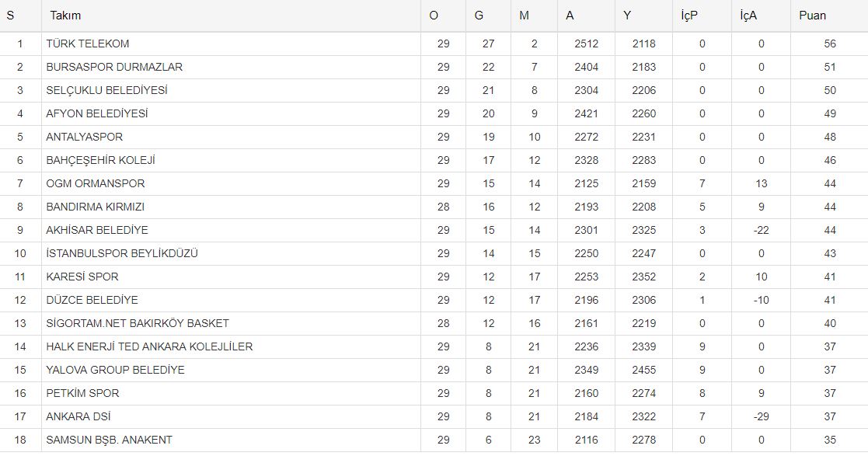Image resolution: width=868 pixels, height=456 pixels.
Task: Select SELÇUKLU BELEDİYESİ team name
Action: (106, 90)
